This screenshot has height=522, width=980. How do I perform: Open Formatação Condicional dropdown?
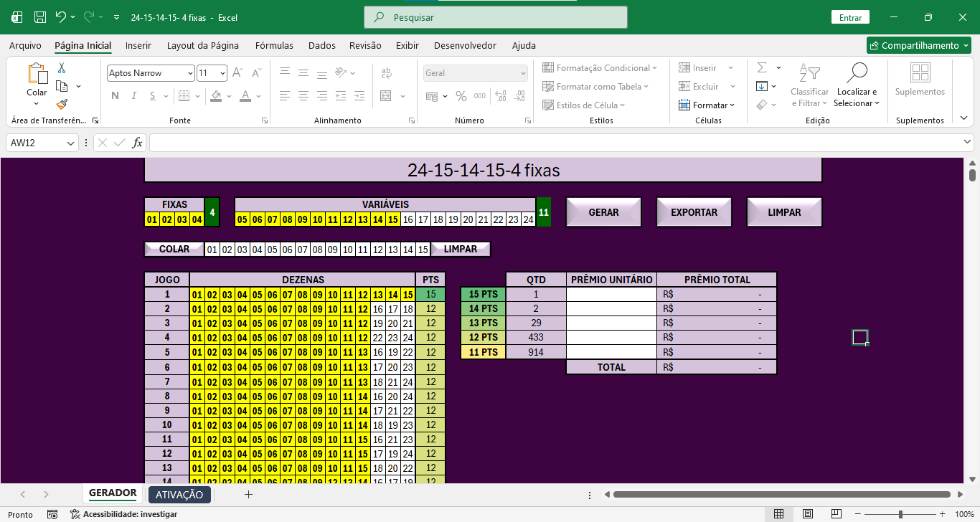click(600, 67)
